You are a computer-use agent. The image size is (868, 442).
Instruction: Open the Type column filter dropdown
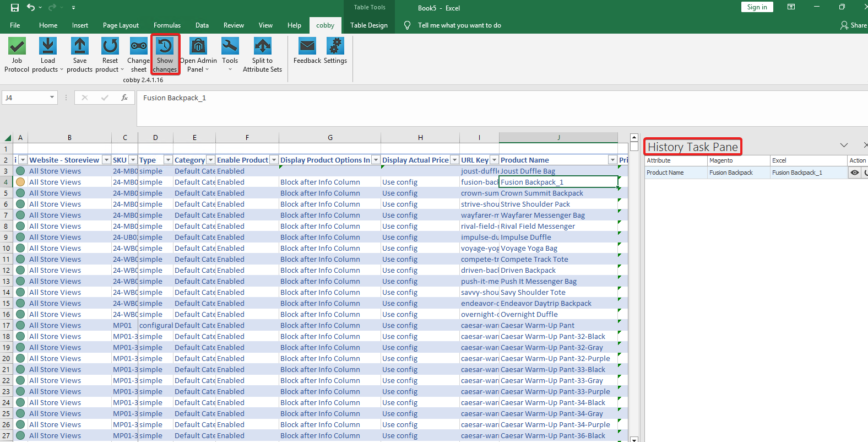168,160
